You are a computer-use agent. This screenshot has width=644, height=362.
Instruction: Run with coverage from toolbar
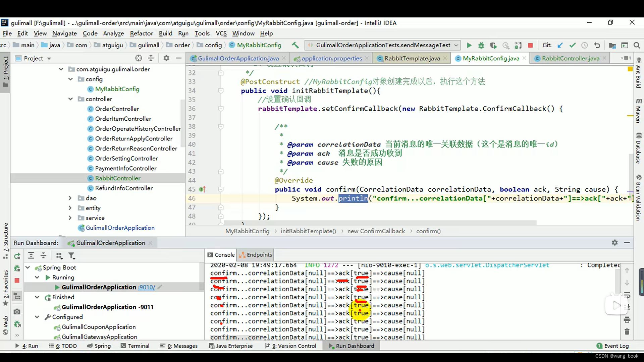coord(493,45)
